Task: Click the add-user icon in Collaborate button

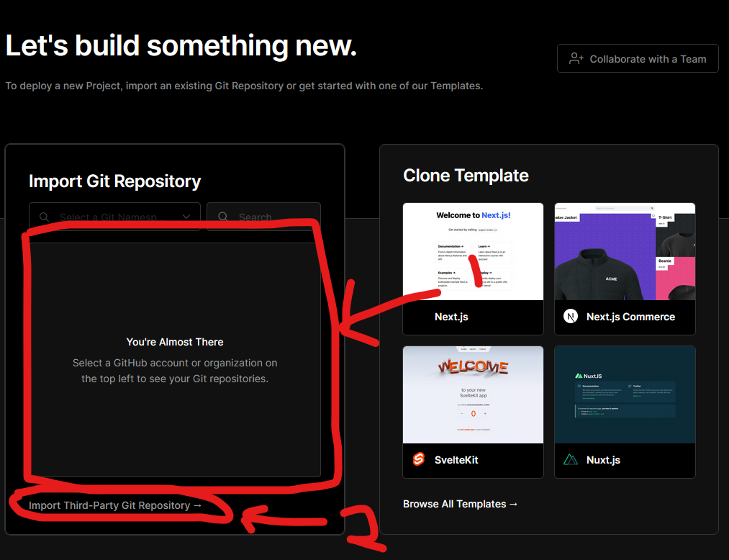Action: [576, 58]
